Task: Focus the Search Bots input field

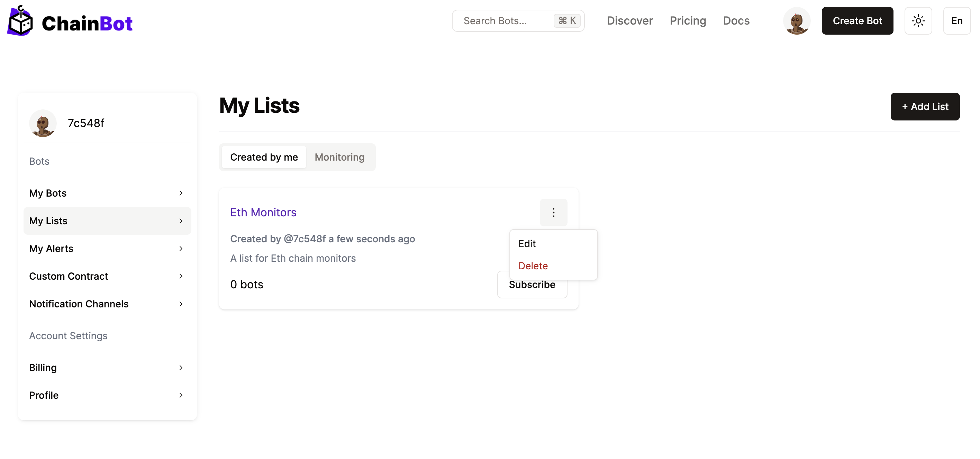Action: coord(506,21)
